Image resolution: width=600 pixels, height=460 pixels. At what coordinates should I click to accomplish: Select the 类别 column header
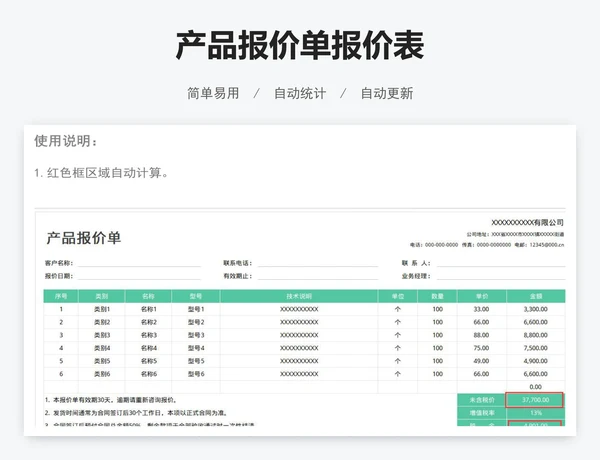point(101,296)
